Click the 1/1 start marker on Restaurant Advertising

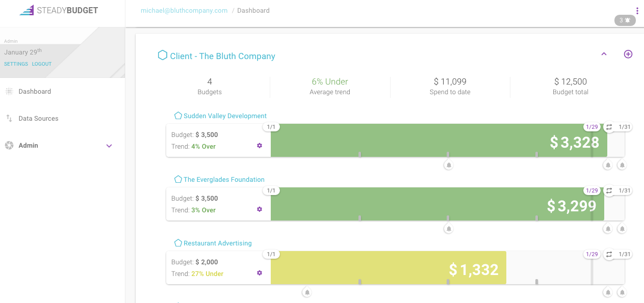click(271, 254)
